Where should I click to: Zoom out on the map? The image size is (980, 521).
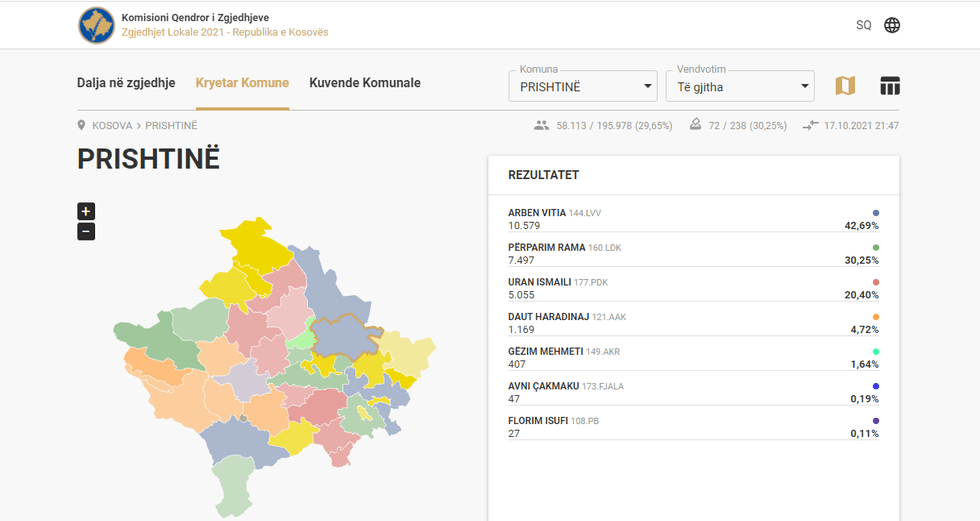tap(86, 232)
